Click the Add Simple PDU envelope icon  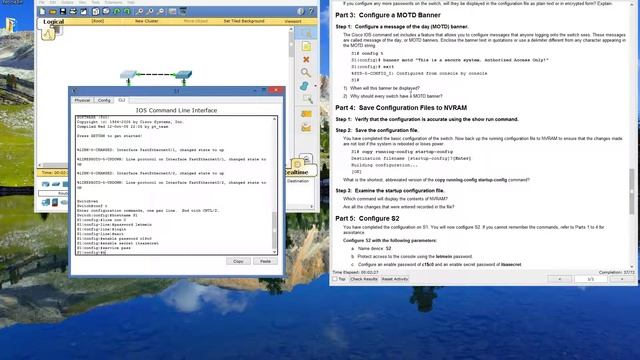(x=306, y=114)
